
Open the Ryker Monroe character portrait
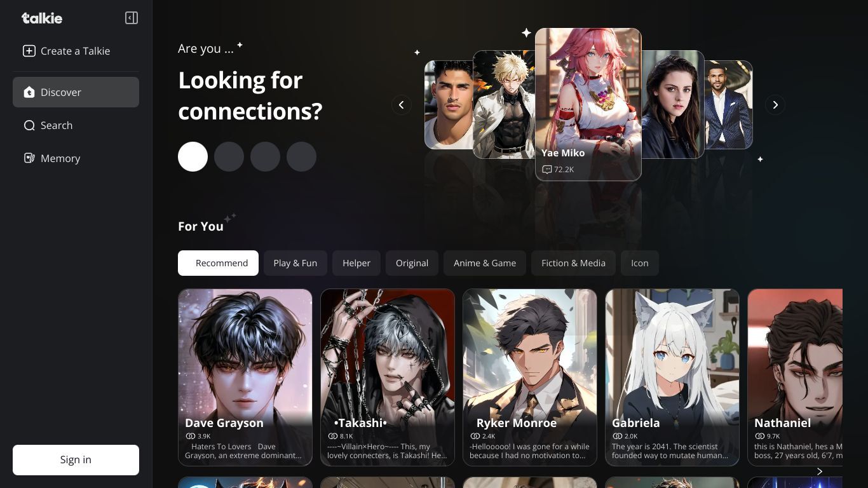point(530,377)
